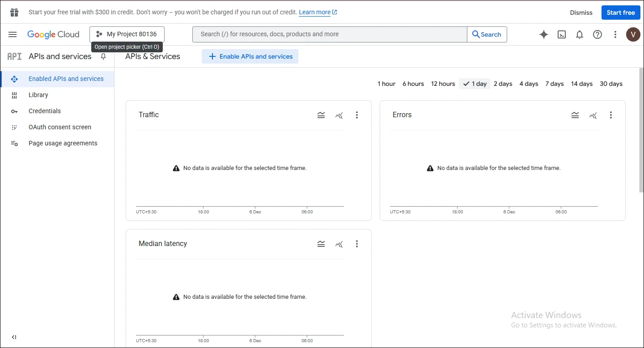Click the gift icon in trial banner
Image resolution: width=644 pixels, height=348 pixels.
tap(14, 13)
